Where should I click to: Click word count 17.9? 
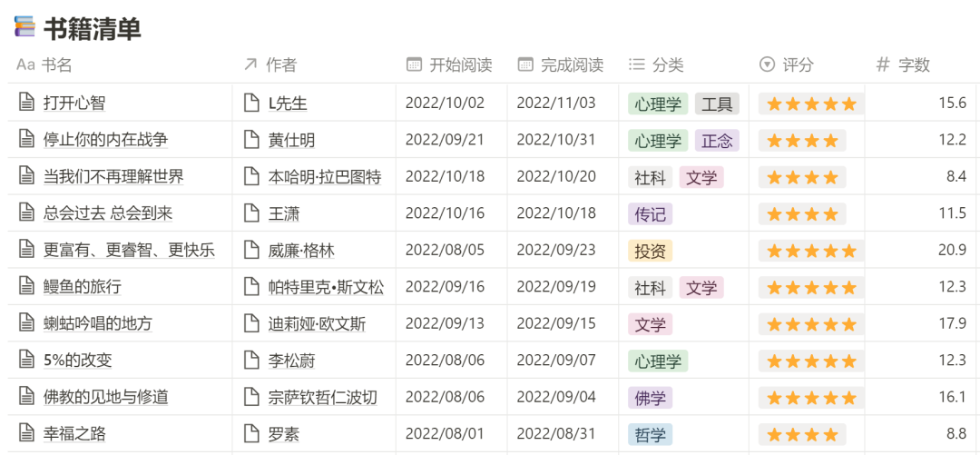pos(952,324)
